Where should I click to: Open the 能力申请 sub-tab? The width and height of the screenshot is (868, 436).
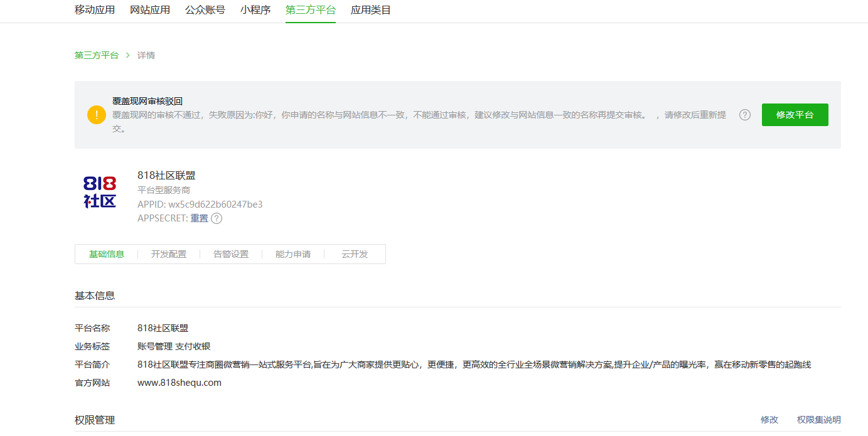point(293,254)
